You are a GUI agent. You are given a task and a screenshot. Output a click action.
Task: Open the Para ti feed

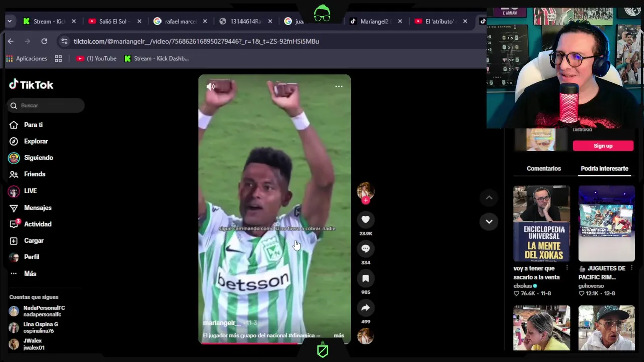pos(26,125)
